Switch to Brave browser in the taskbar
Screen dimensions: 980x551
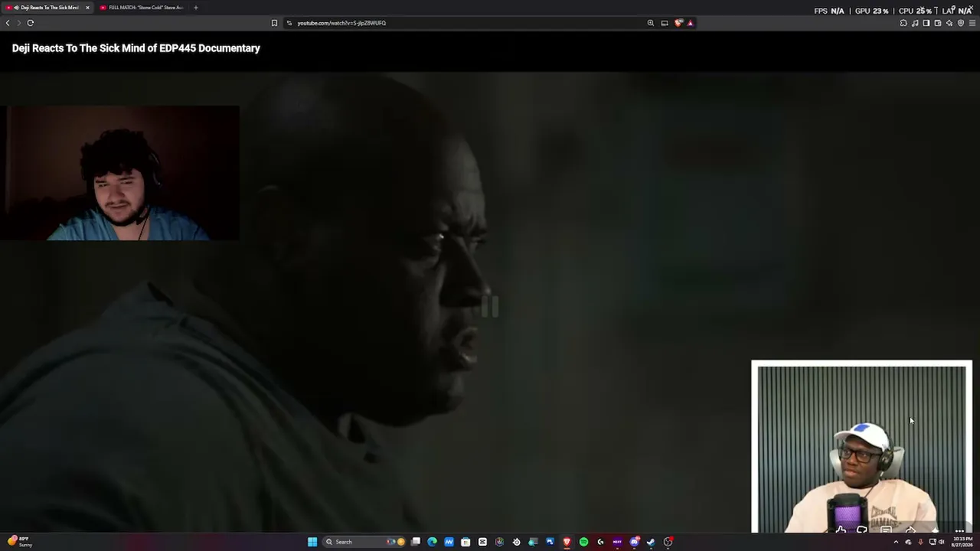tap(567, 542)
